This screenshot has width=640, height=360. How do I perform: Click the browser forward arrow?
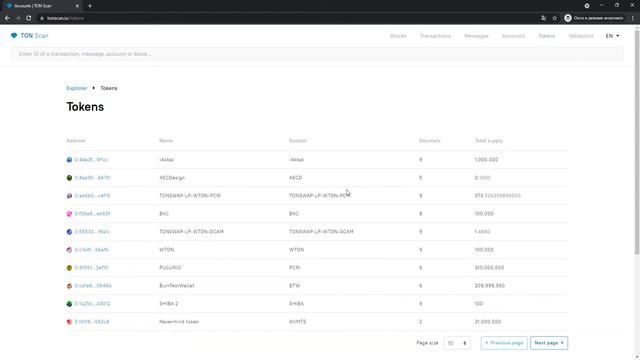point(18,18)
